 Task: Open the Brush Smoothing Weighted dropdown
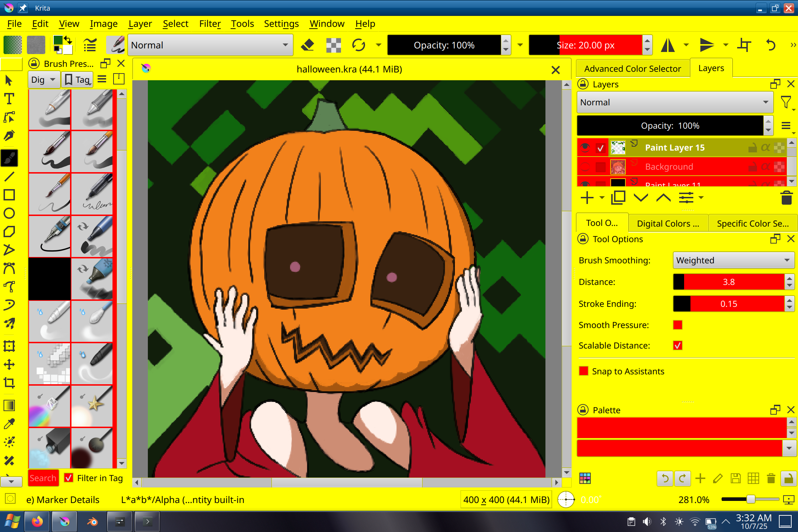coord(733,261)
